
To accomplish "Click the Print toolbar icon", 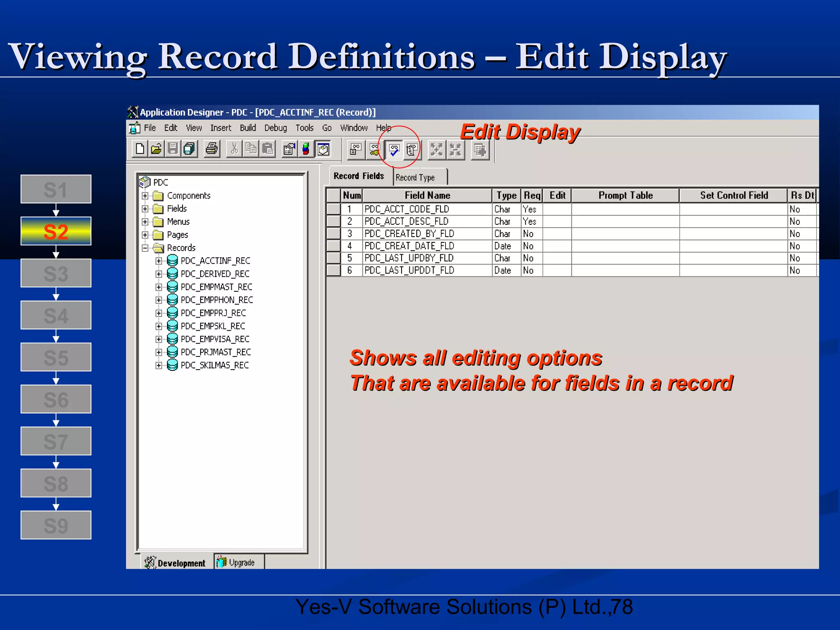I will pyautogui.click(x=212, y=149).
